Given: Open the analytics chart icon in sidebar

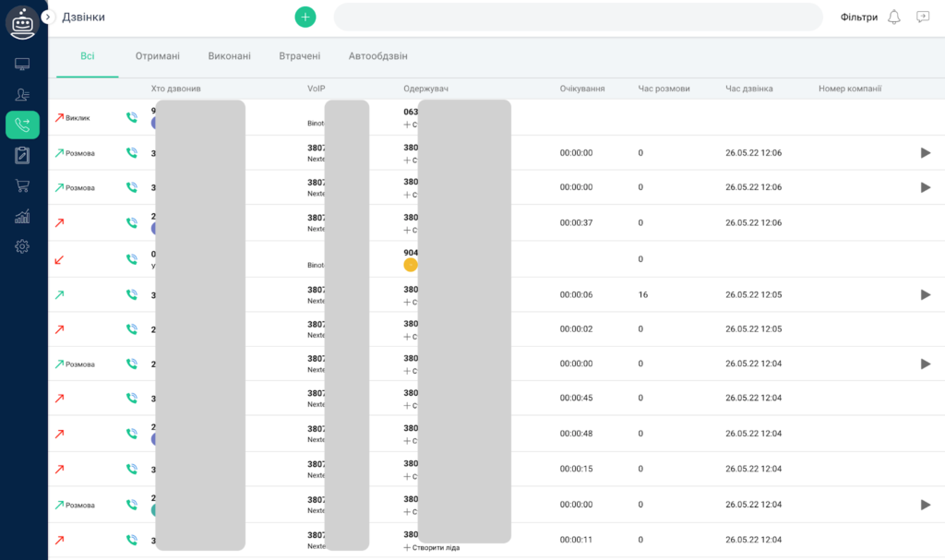Looking at the screenshot, I should point(22,217).
